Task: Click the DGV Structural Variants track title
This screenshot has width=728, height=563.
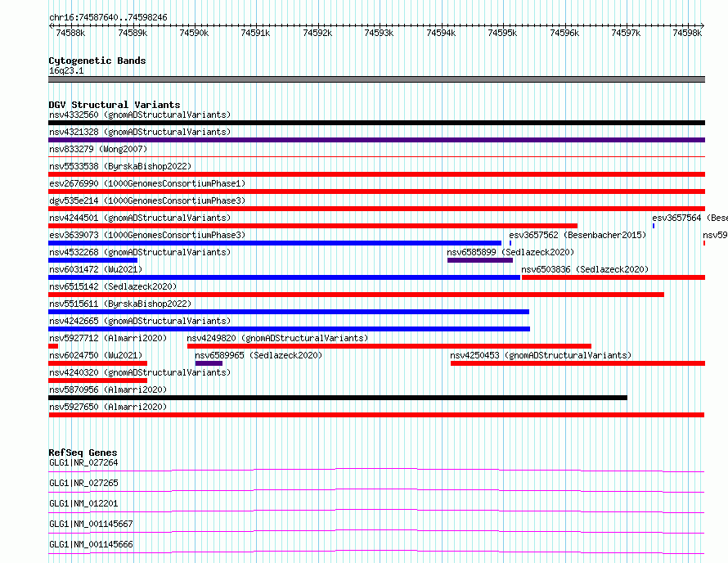Action: 115,105
